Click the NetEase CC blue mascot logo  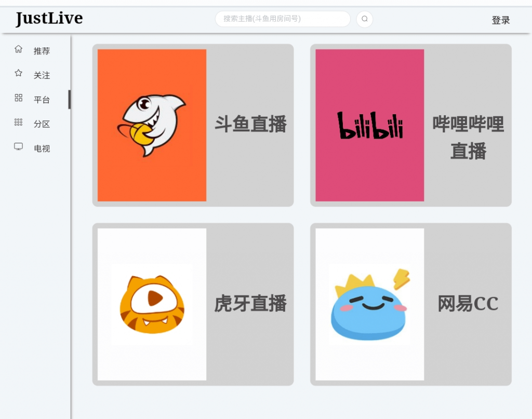[369, 304]
